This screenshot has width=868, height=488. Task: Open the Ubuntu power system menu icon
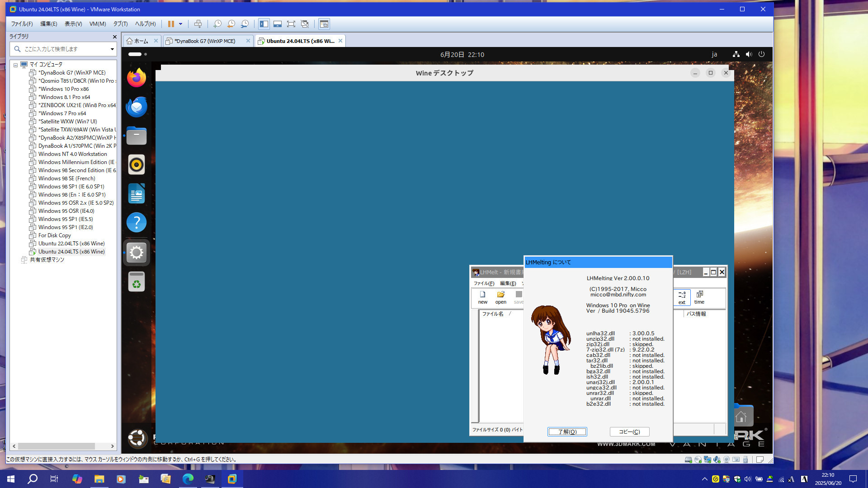click(762, 54)
